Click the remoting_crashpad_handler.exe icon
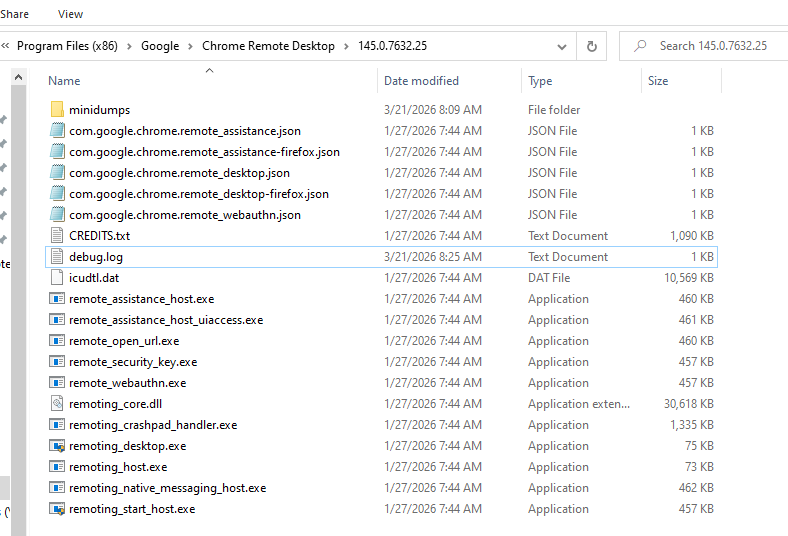Image resolution: width=788 pixels, height=536 pixels. 57,425
